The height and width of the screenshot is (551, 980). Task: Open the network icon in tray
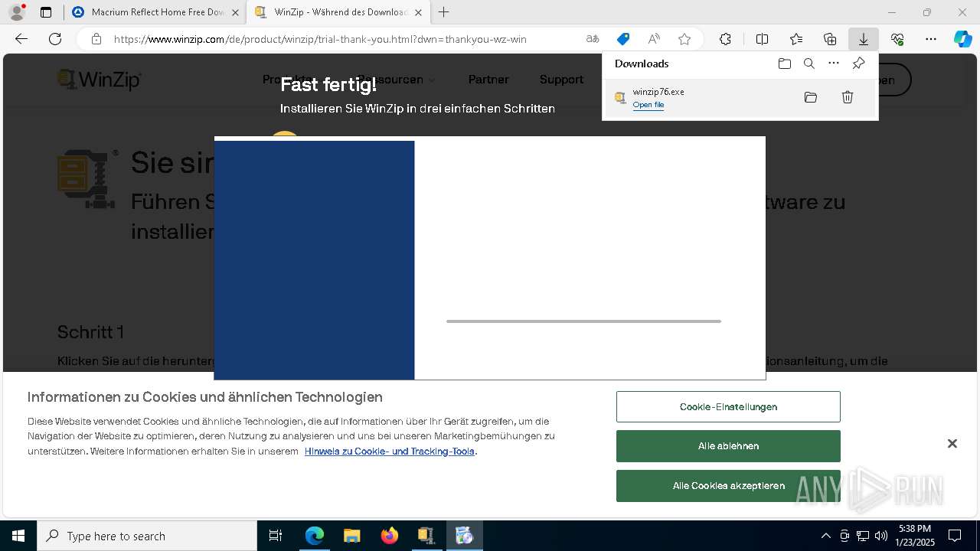tap(863, 536)
